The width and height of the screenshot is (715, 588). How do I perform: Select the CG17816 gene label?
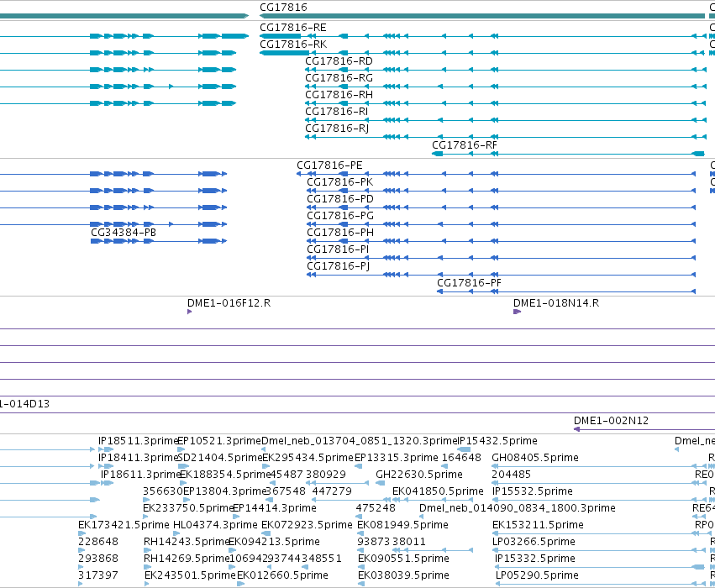pyautogui.click(x=283, y=8)
